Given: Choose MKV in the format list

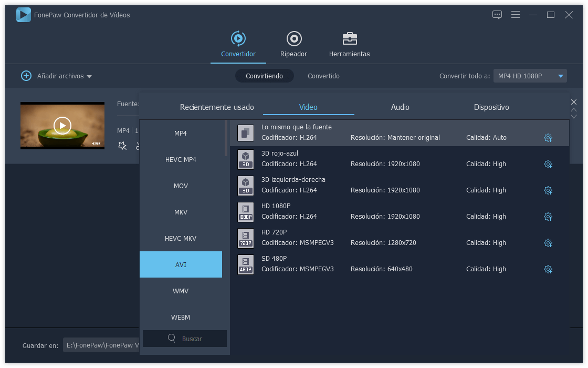Looking at the screenshot, I should pyautogui.click(x=181, y=212).
